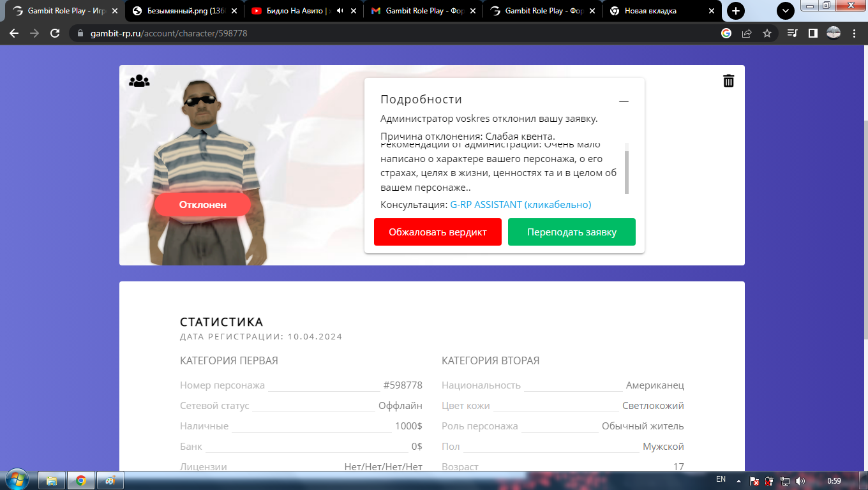
Task: Collapse the Подробности panel with minus button
Action: click(624, 101)
